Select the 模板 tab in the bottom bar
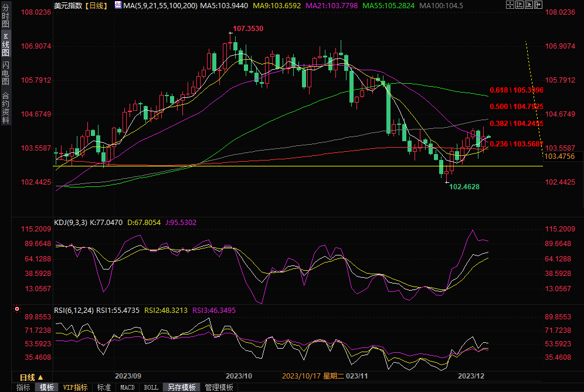This screenshot has width=584, height=392. coord(47,387)
